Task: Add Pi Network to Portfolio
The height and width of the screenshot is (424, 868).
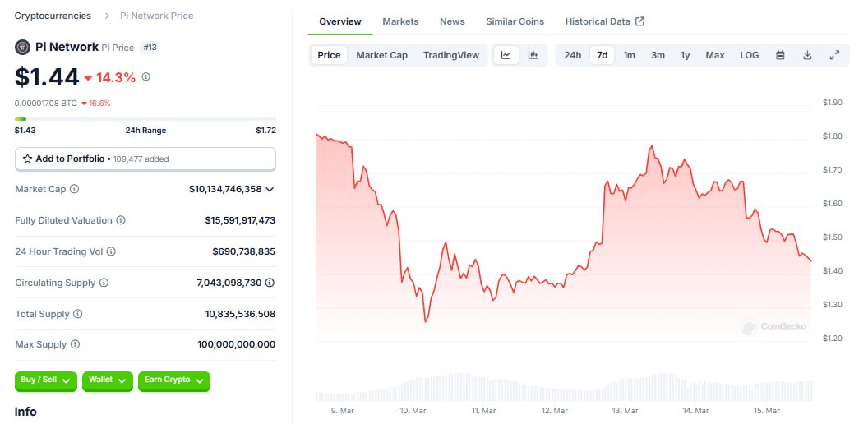Action: (145, 159)
